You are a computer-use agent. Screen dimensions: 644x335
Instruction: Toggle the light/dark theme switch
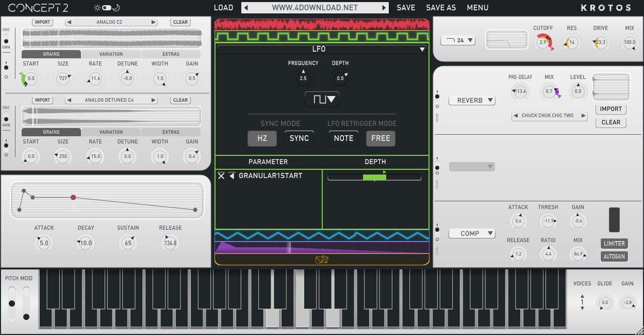tap(107, 8)
